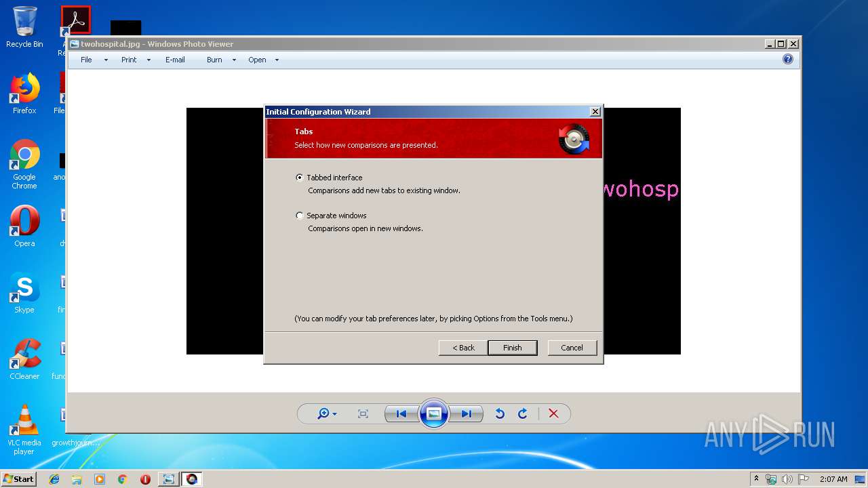
Task: Click the Finish button in the wizard
Action: (513, 348)
